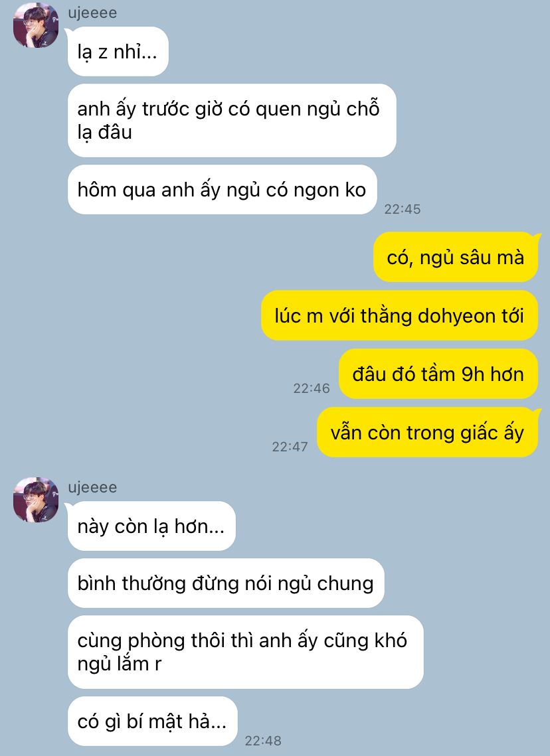The height and width of the screenshot is (756, 550).
Task: Select yellow bubble "có, ngủ sâu mà"
Action: tap(456, 257)
